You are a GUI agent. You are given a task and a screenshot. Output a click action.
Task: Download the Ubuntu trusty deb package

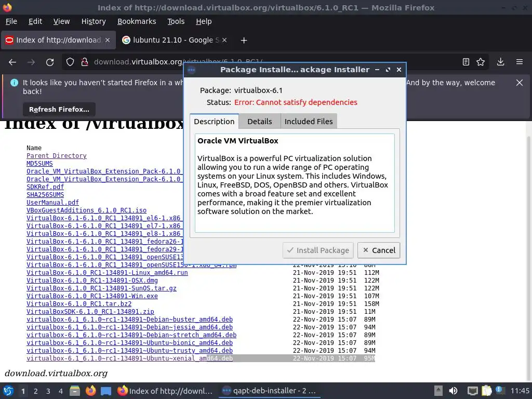(129, 351)
